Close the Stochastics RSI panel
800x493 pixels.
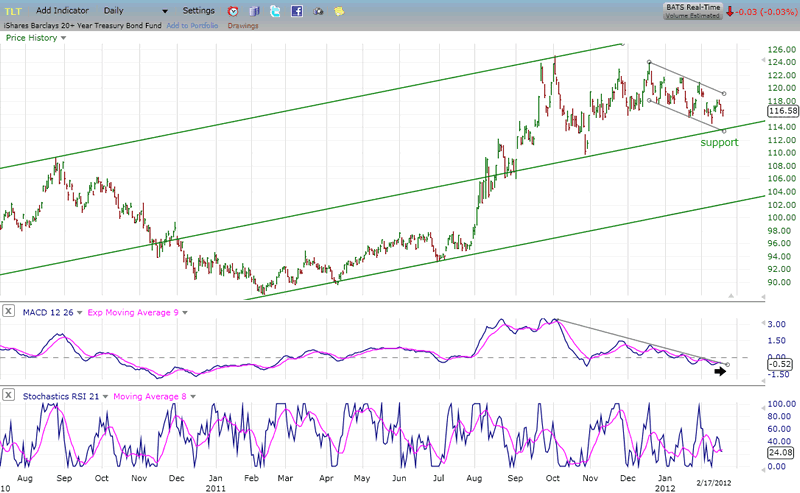8,396
